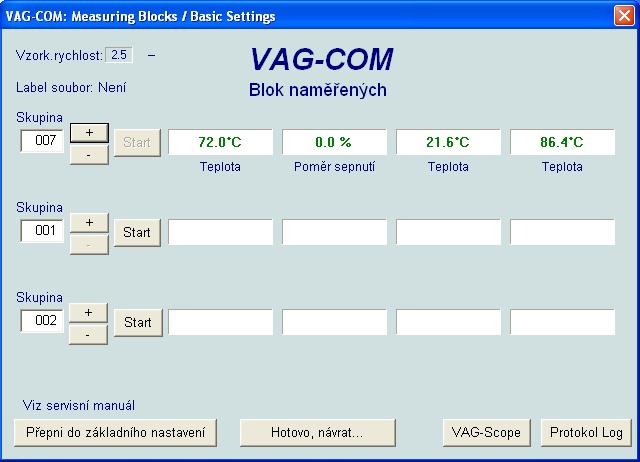Open VAG-Scope
Image resolution: width=640 pixels, height=462 pixels.
click(x=487, y=433)
